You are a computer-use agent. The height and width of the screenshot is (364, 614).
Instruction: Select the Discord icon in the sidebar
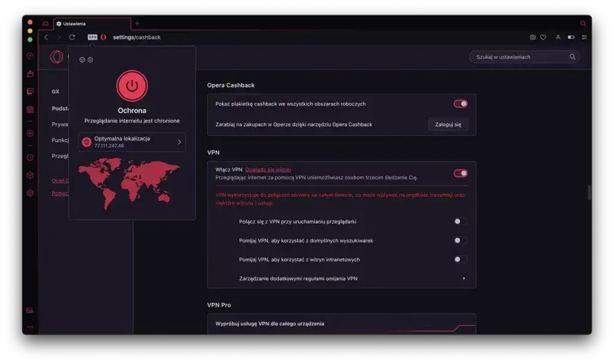click(29, 110)
